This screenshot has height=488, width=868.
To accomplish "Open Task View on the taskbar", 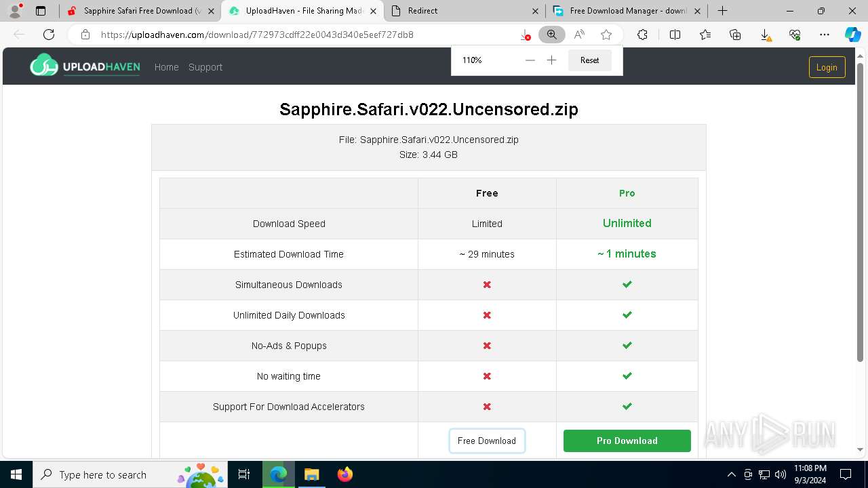I will click(245, 474).
